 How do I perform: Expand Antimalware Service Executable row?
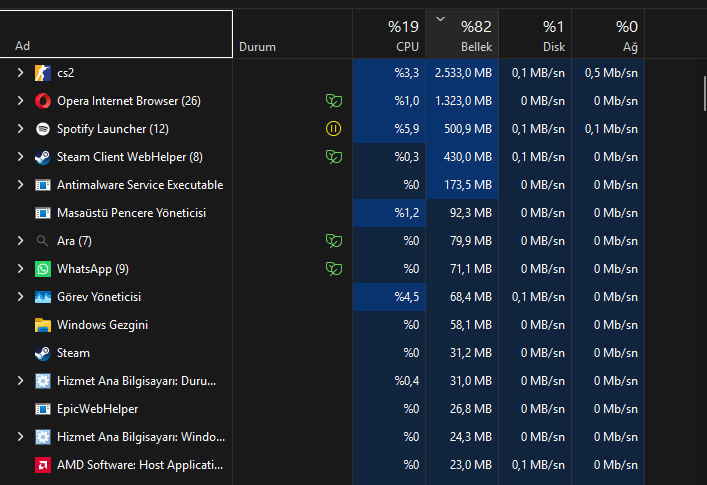pyautogui.click(x=20, y=184)
